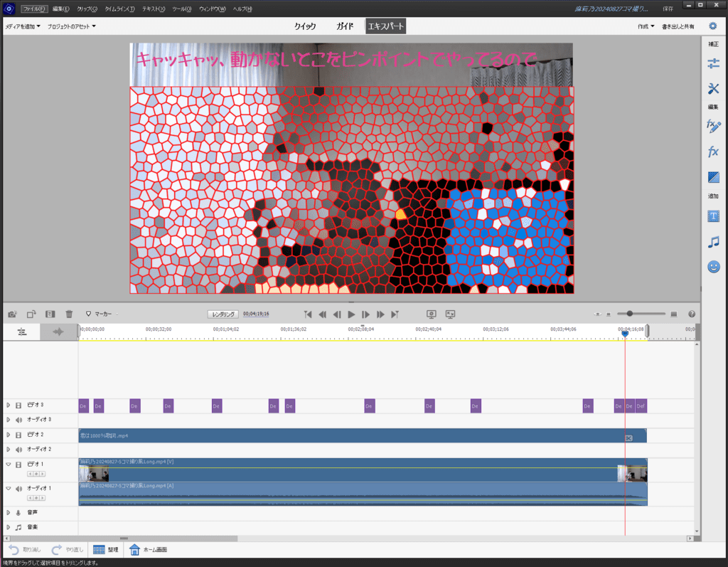Open the メディアを追加 dropdown
Image resolution: width=728 pixels, height=567 pixels.
(x=23, y=26)
